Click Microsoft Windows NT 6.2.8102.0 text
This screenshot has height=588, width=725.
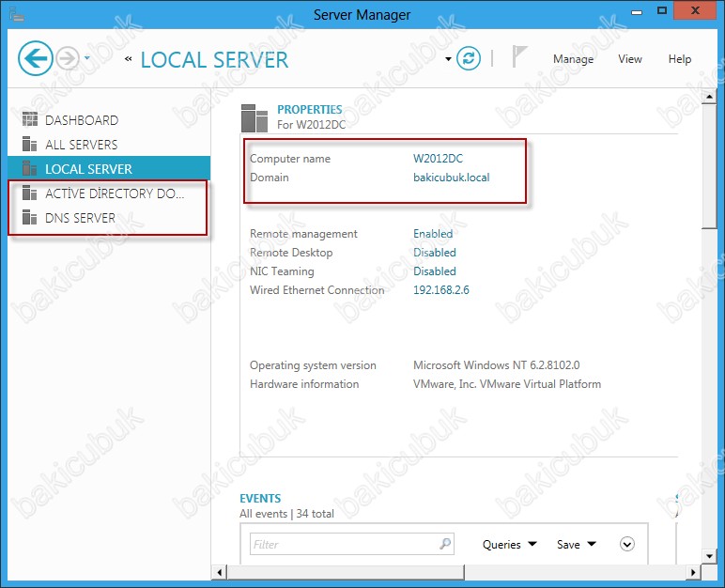[496, 365]
